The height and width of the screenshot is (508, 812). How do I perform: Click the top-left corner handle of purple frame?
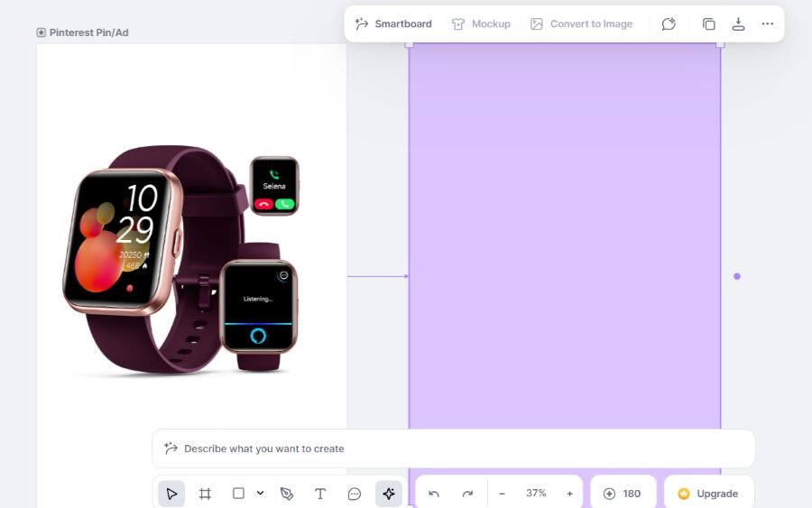point(409,44)
